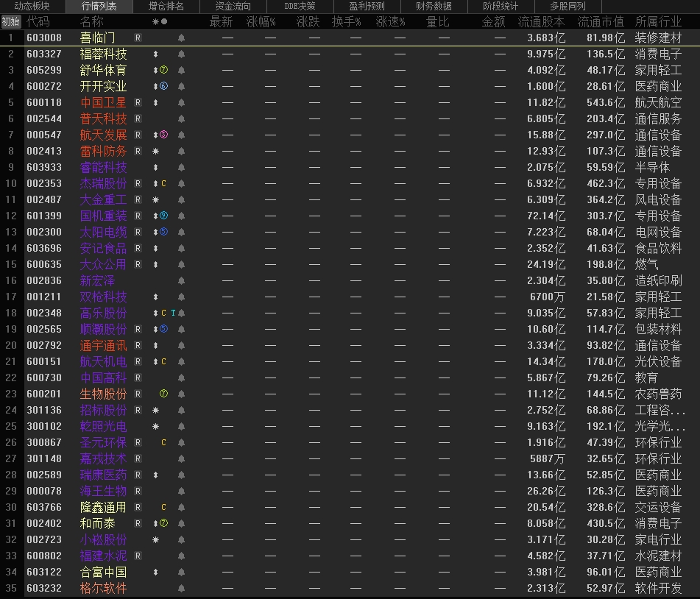Click stock code 601399

[44, 216]
